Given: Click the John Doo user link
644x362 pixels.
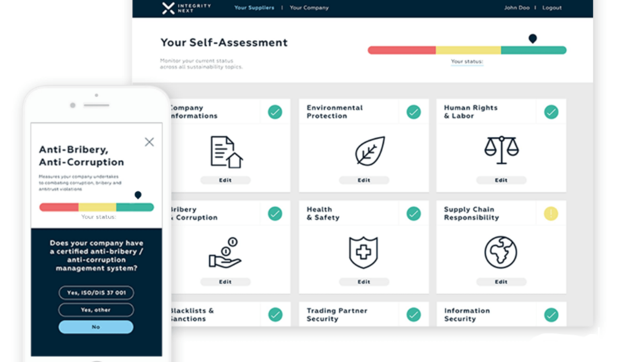Looking at the screenshot, I should pyautogui.click(x=517, y=8).
